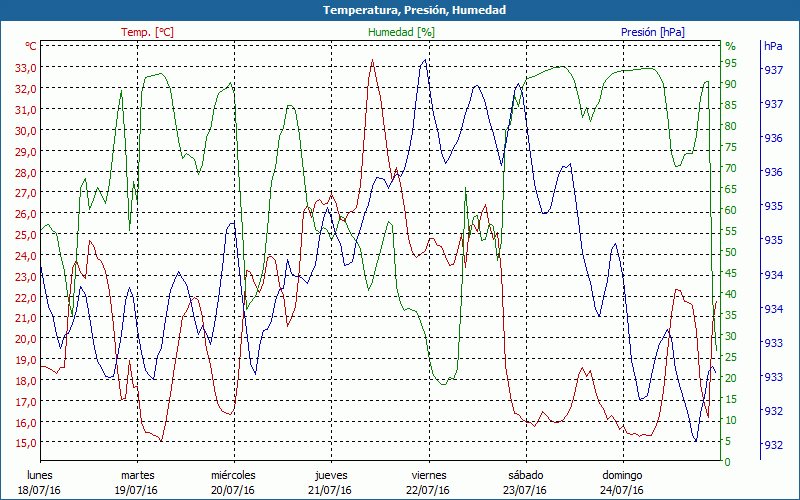
Task: Click the hPa unit on right axis
Action: [x=773, y=46]
